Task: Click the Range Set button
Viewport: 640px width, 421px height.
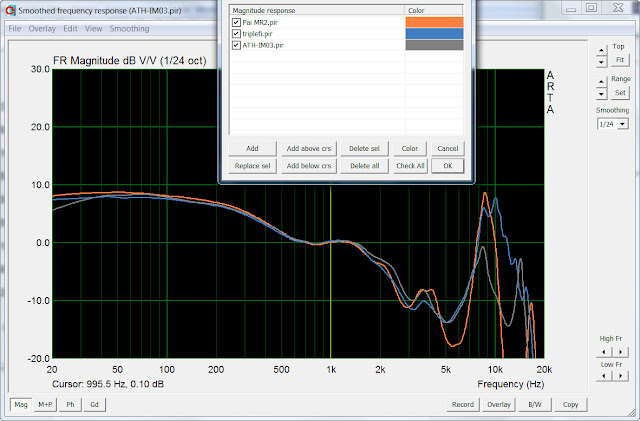Action: tap(620, 93)
